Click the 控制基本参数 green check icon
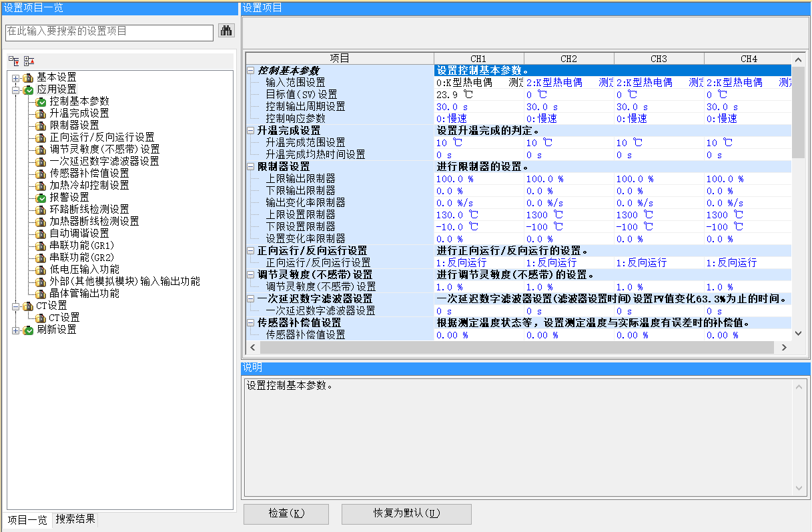 [41, 101]
